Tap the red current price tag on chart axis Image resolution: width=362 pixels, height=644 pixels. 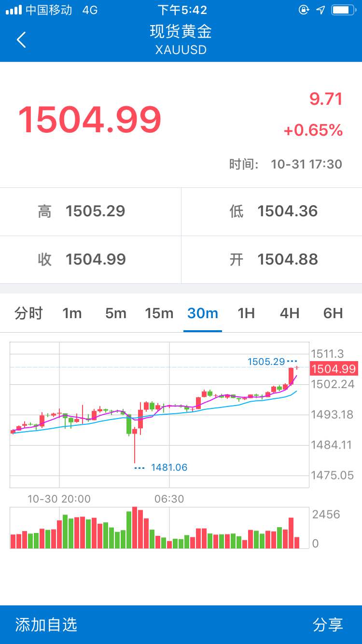coord(334,369)
